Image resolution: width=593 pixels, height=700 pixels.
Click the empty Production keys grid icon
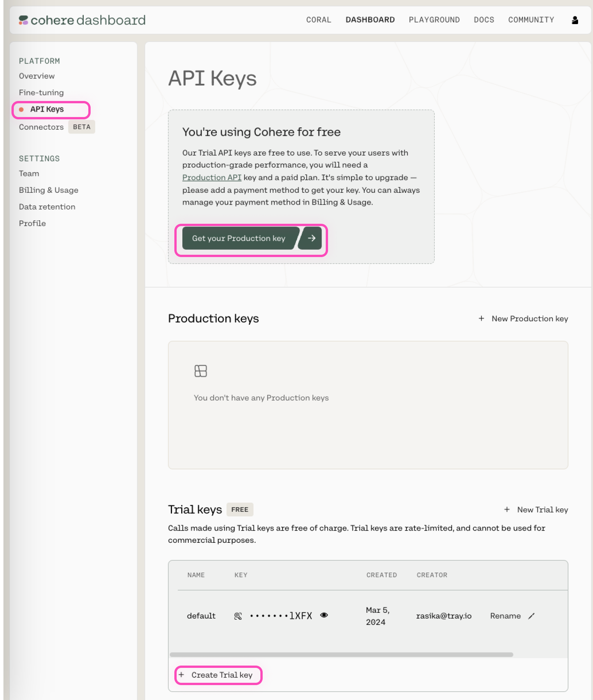(200, 371)
